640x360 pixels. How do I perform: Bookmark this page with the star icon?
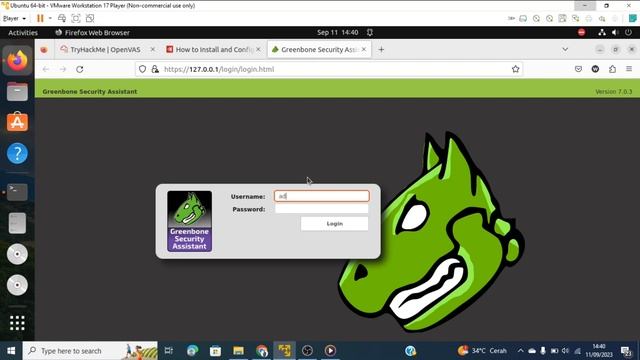[x=516, y=69]
